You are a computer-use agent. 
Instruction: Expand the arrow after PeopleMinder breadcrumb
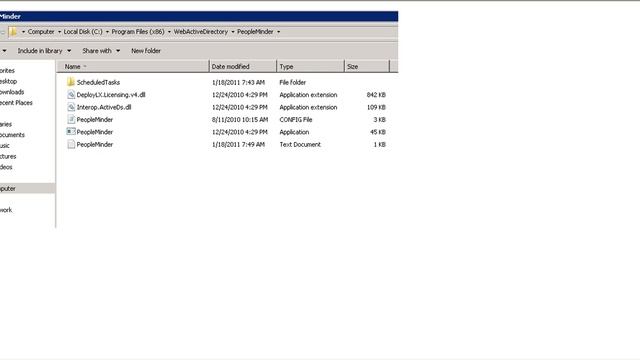tap(278, 32)
